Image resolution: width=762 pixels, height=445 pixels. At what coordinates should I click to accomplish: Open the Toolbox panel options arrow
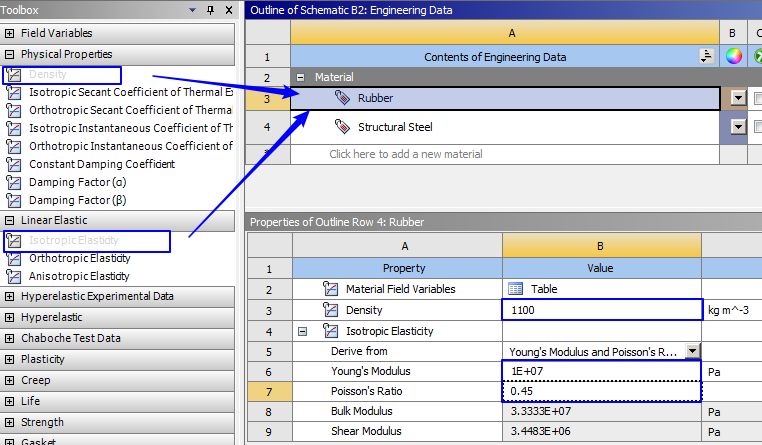(x=192, y=10)
